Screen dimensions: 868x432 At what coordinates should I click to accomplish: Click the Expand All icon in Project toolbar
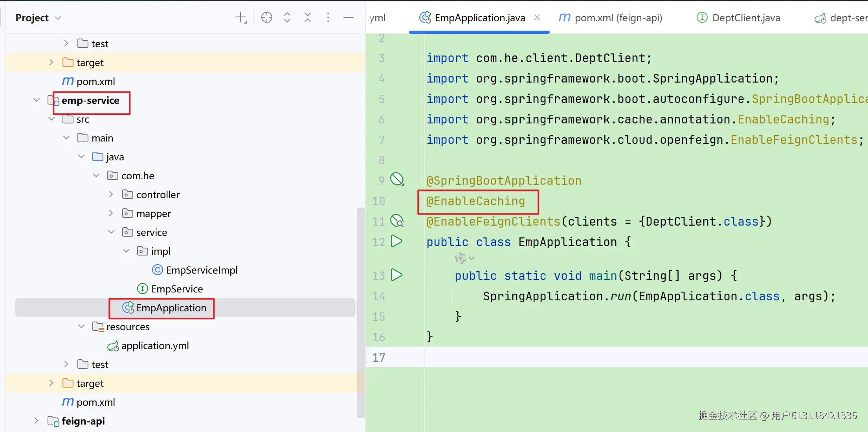point(287,18)
